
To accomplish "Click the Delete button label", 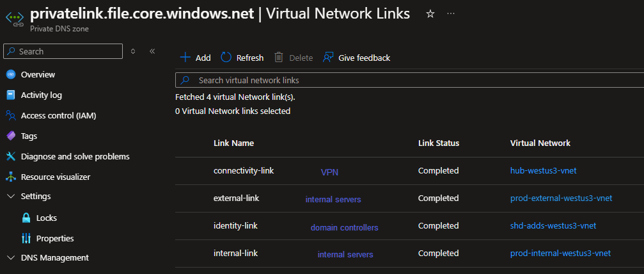I will 301,58.
